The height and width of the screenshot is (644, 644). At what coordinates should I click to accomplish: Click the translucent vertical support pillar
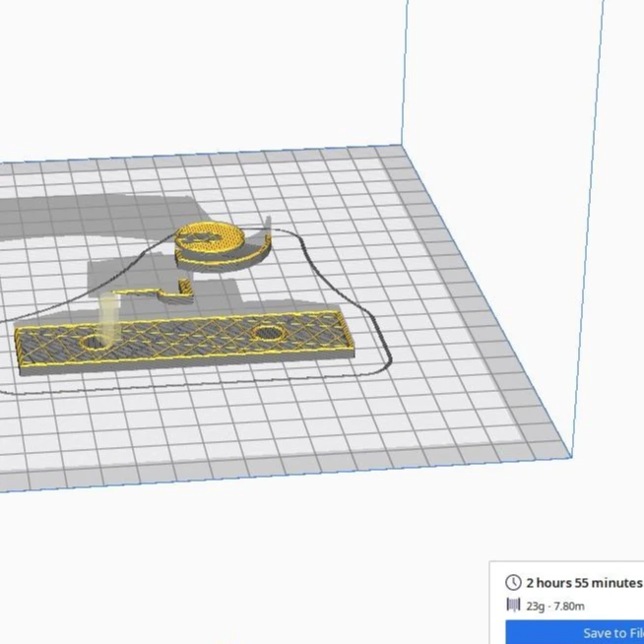tap(108, 317)
